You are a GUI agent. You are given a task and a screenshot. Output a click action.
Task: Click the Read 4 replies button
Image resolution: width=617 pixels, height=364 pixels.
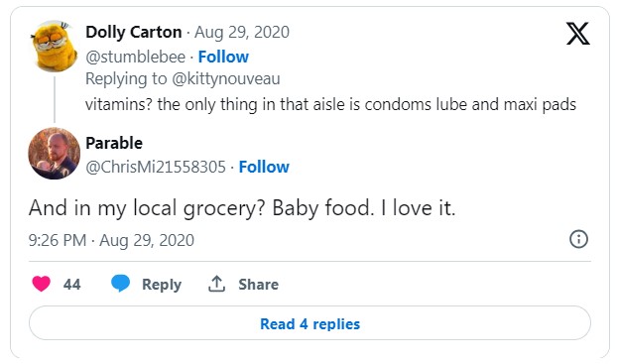[309, 323]
